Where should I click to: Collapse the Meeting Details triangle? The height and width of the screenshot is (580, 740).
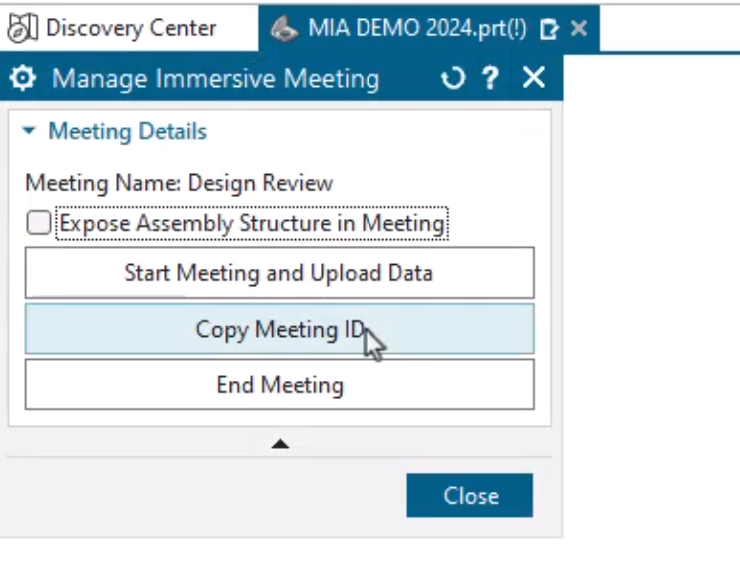pyautogui.click(x=29, y=131)
